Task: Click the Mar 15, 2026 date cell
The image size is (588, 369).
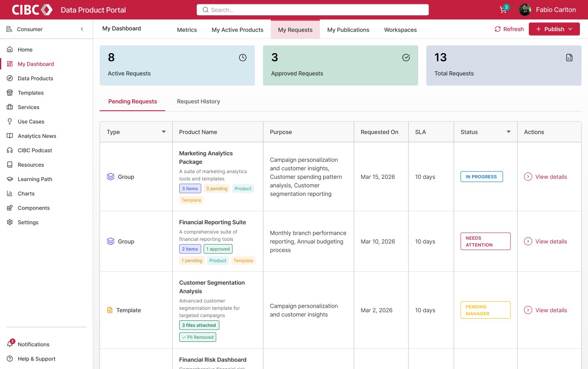Action: (378, 177)
